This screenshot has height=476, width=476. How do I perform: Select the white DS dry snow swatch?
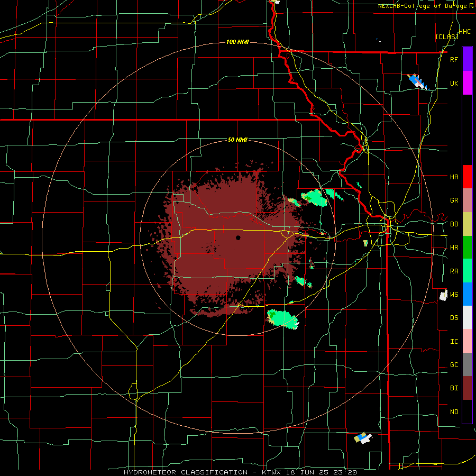click(x=467, y=317)
